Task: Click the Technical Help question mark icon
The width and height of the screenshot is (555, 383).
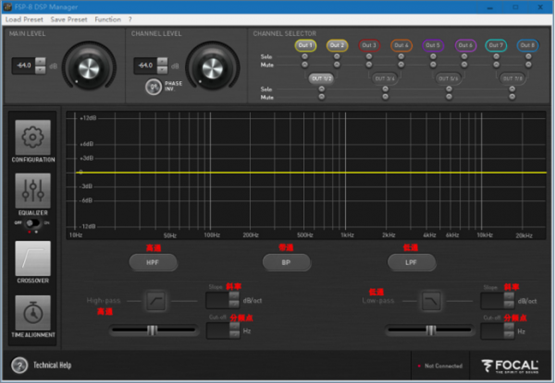Action: coord(19,365)
